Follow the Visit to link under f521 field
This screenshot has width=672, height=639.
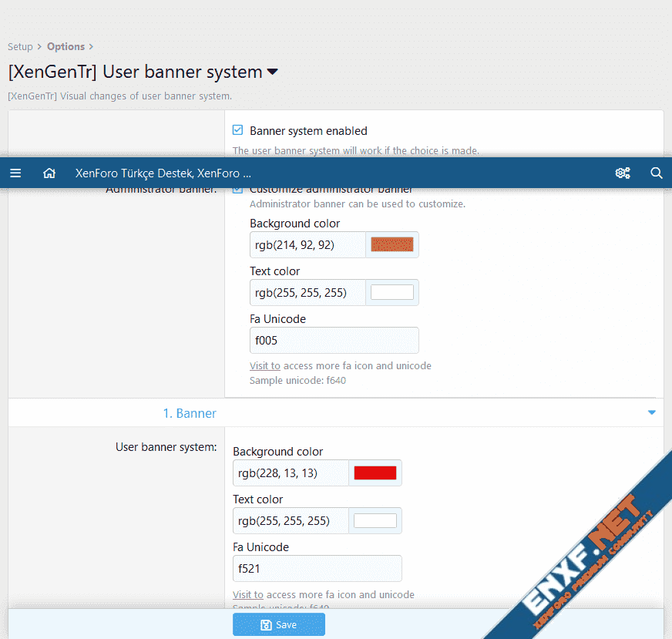tap(247, 594)
